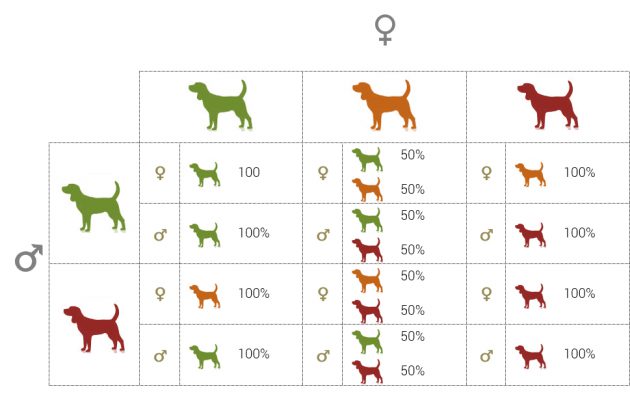This screenshot has height=400, width=630.
Task: Click the small male symbol in the second offspring row, first column
Action: click(159, 235)
